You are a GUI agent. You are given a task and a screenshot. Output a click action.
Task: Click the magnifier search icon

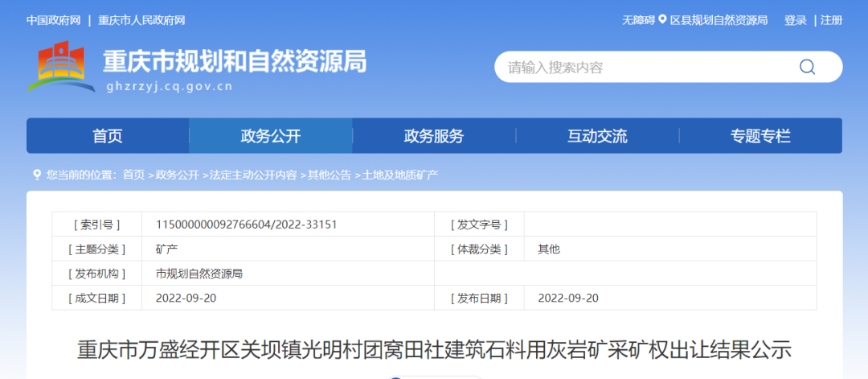point(807,67)
